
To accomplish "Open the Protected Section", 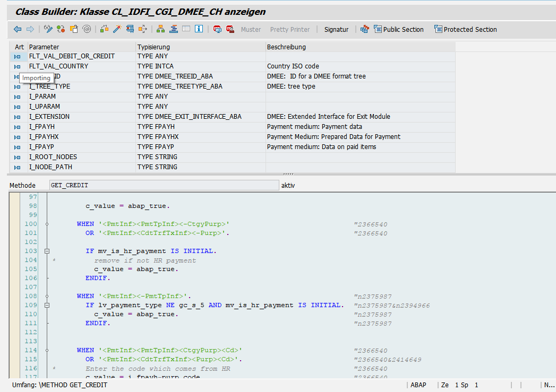I will pos(466,29).
